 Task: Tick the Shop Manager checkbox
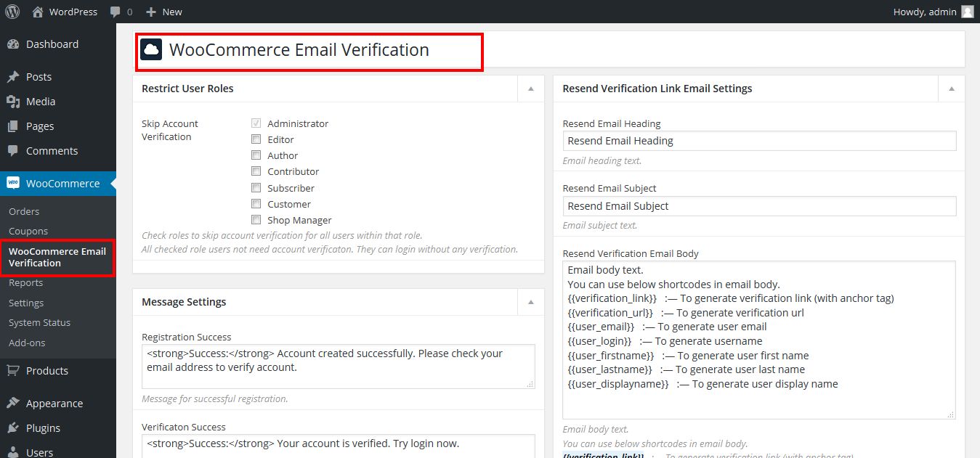click(256, 220)
